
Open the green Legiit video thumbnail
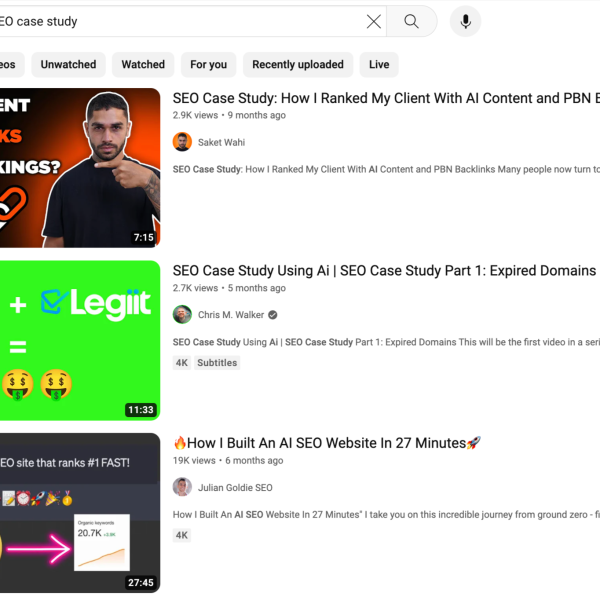pyautogui.click(x=80, y=341)
